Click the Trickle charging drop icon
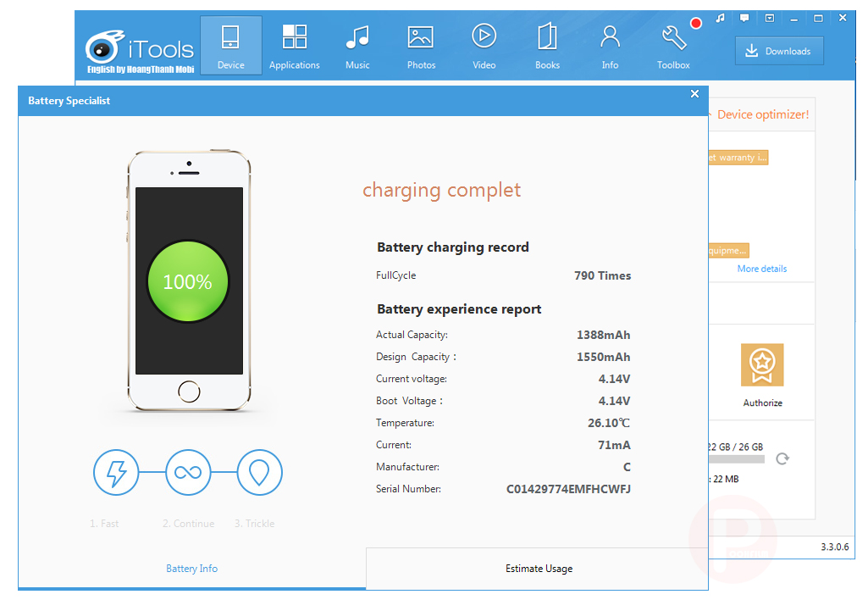868x611 pixels. click(260, 473)
